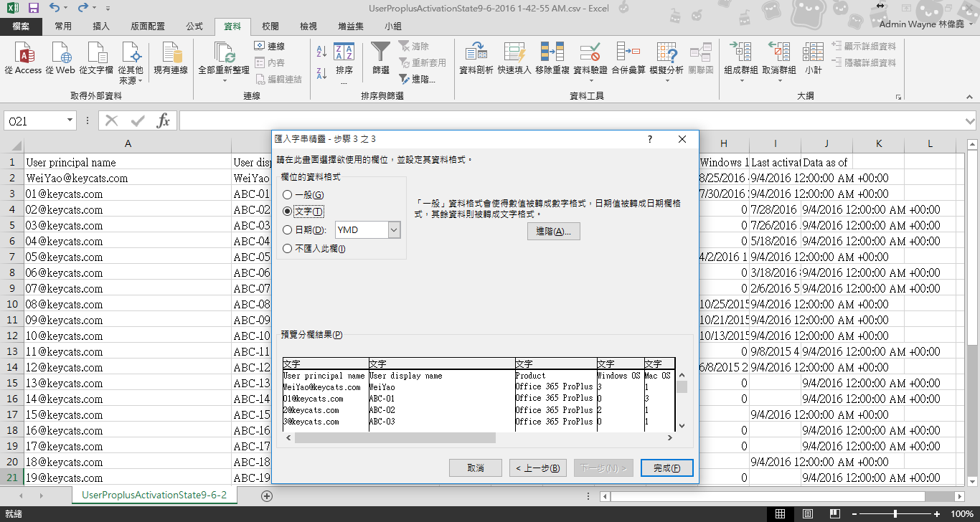Undo via quick access toolbar arrow
This screenshot has width=980, height=522.
[x=55, y=9]
